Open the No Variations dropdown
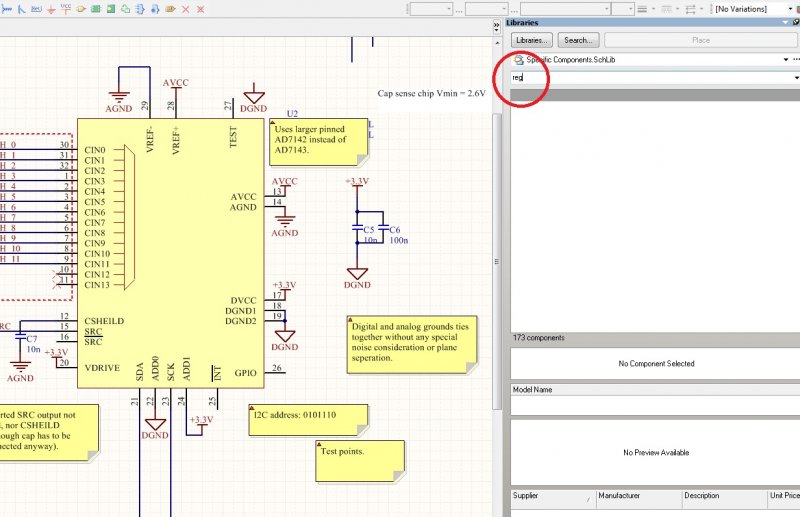This screenshot has height=517, width=800. pyautogui.click(x=790, y=8)
